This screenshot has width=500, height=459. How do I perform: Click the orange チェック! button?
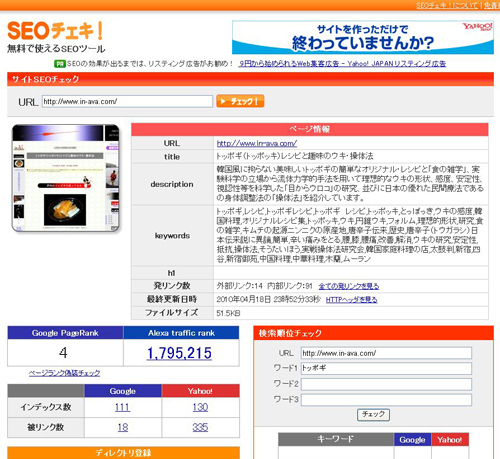pyautogui.click(x=240, y=101)
